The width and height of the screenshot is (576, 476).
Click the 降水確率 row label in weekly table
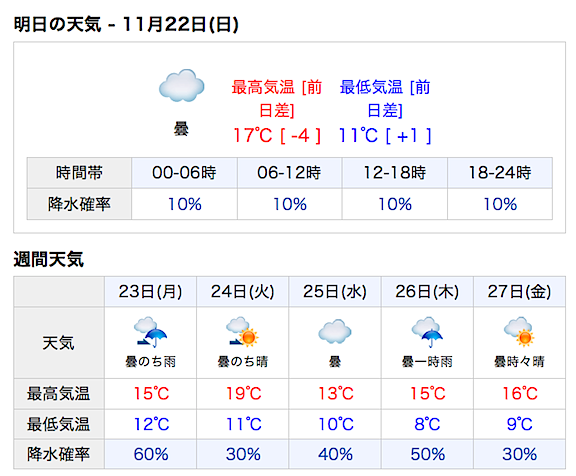point(58,454)
